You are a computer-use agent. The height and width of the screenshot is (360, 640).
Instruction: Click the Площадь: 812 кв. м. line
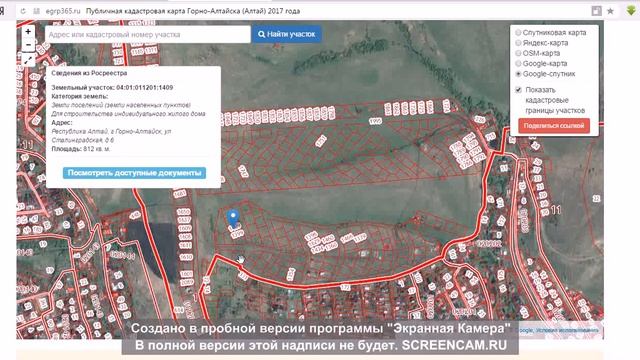click(81, 149)
